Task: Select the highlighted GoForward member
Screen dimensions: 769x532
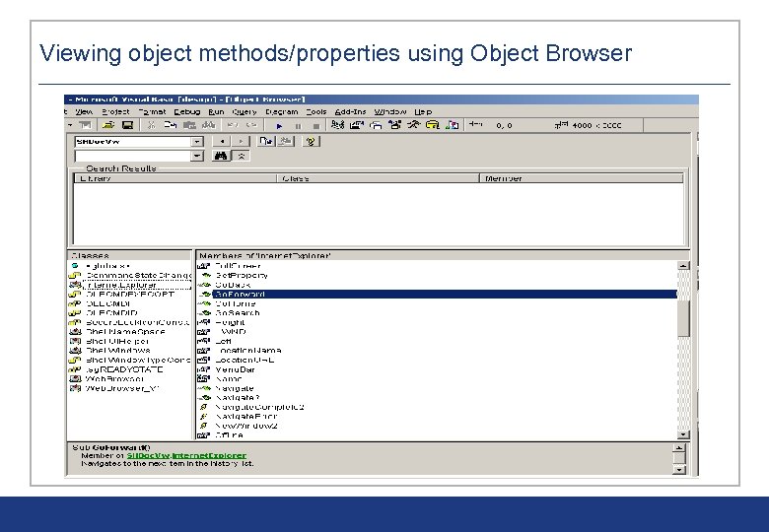Action: point(445,295)
